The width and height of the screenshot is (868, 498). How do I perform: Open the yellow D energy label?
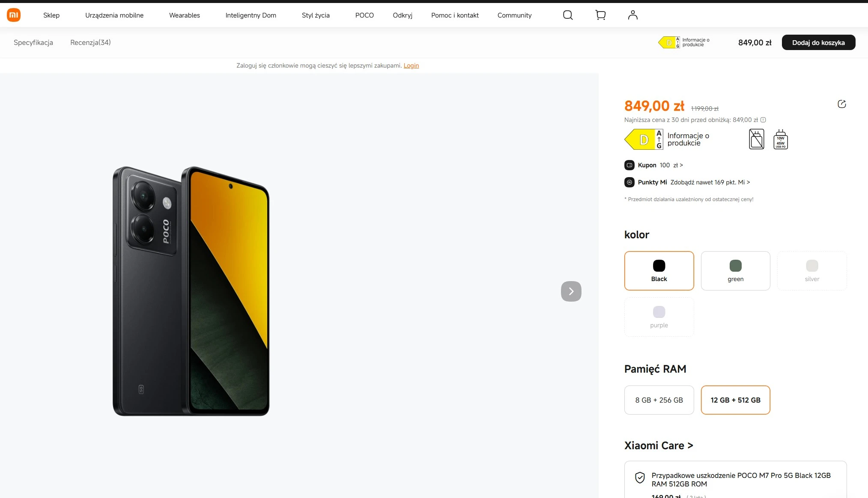[x=644, y=139]
